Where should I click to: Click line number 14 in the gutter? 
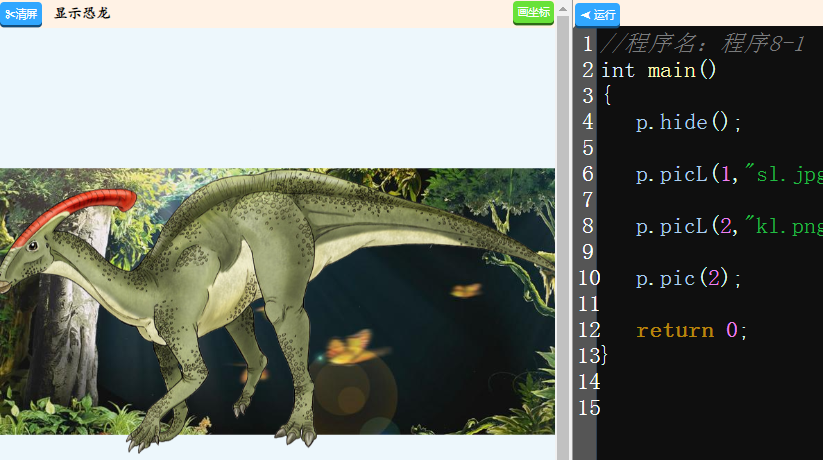coord(589,382)
